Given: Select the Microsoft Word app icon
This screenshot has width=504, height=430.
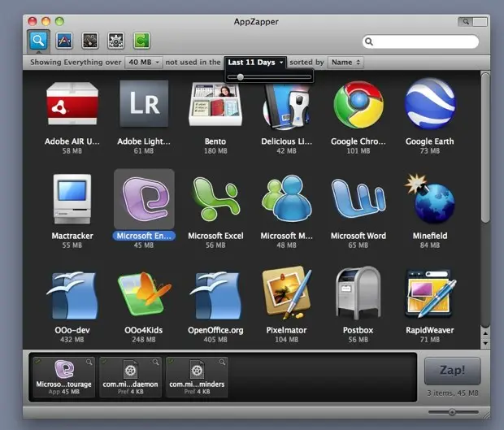Looking at the screenshot, I should point(358,199).
